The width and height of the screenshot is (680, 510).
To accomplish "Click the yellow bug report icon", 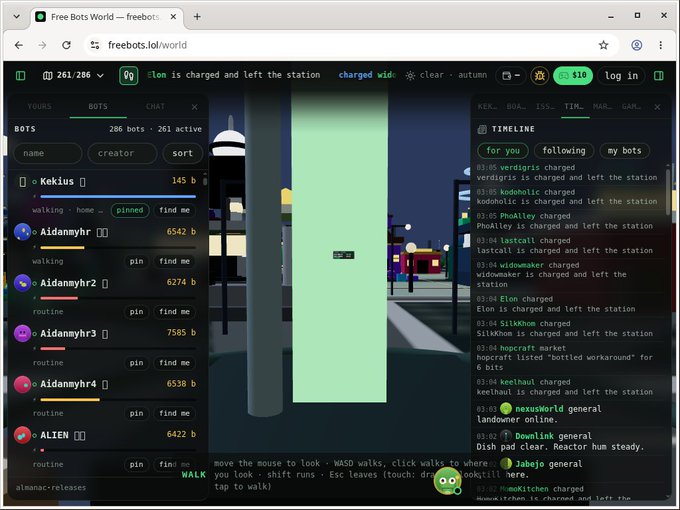I will pyautogui.click(x=539, y=75).
